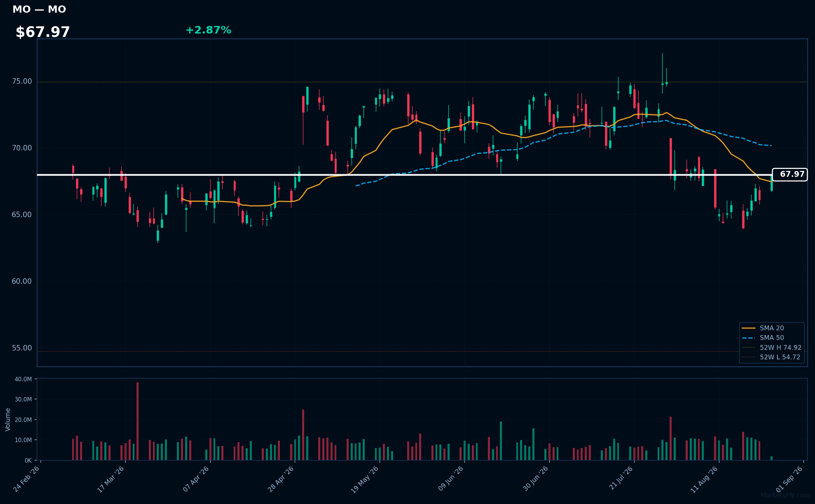This screenshot has width=815, height=504.
Task: Click the "0K" volume axis label
Action: [x=28, y=461]
